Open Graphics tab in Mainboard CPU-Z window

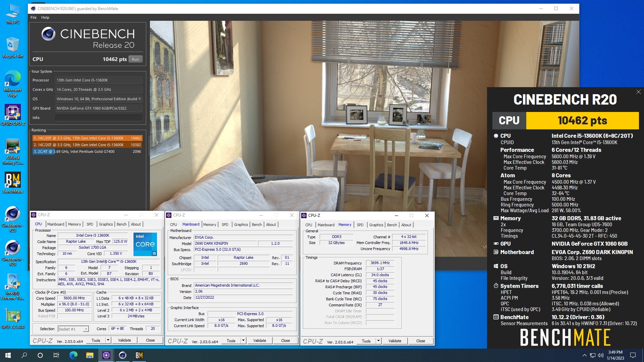point(241,225)
